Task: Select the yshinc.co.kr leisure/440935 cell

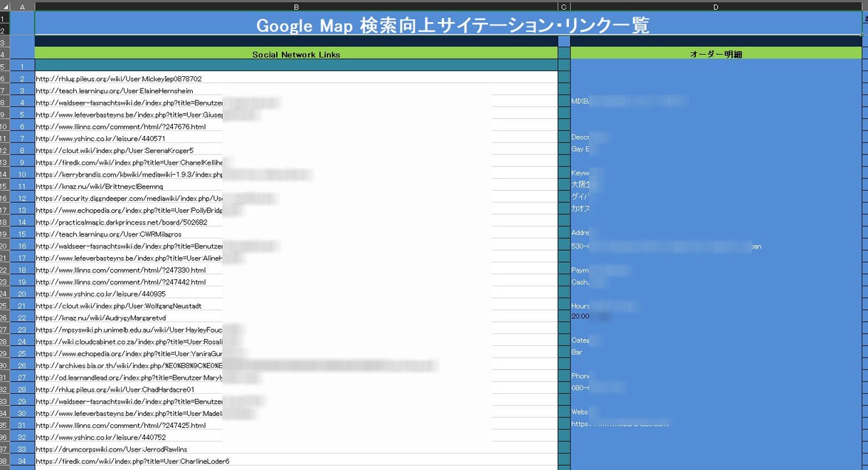Action: click(x=296, y=293)
